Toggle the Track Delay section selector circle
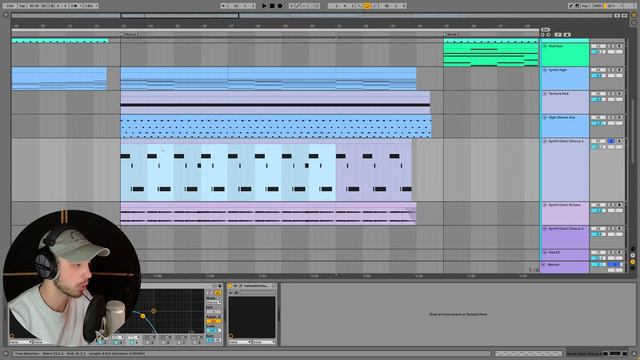 [x=633, y=268]
